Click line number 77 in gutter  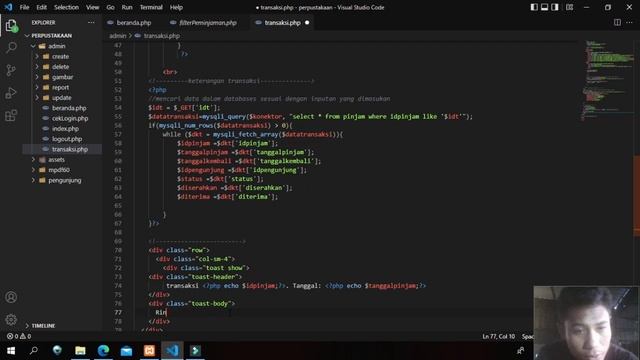(118, 312)
